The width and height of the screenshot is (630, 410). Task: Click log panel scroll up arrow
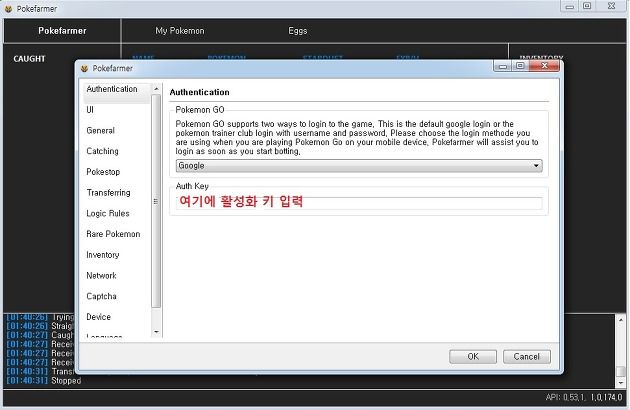[620, 320]
